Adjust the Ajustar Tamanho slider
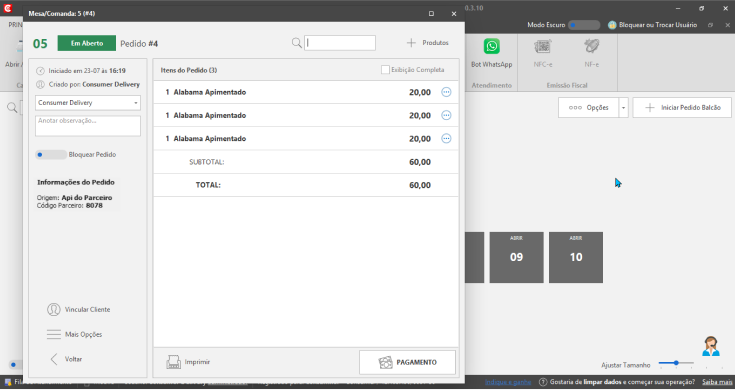 click(676, 363)
